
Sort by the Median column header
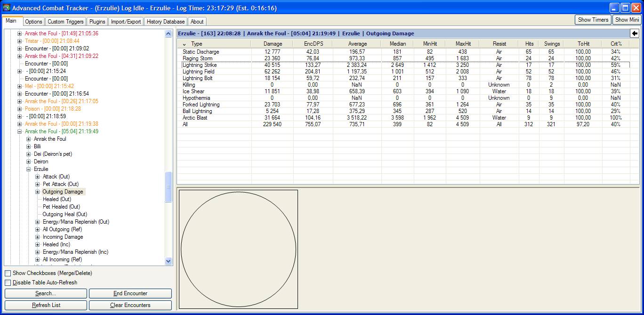pyautogui.click(x=397, y=44)
